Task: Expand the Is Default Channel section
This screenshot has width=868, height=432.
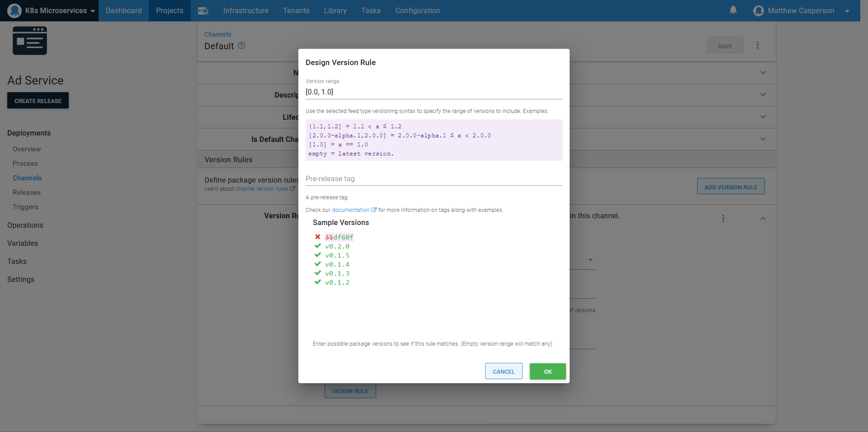Action: (x=763, y=139)
